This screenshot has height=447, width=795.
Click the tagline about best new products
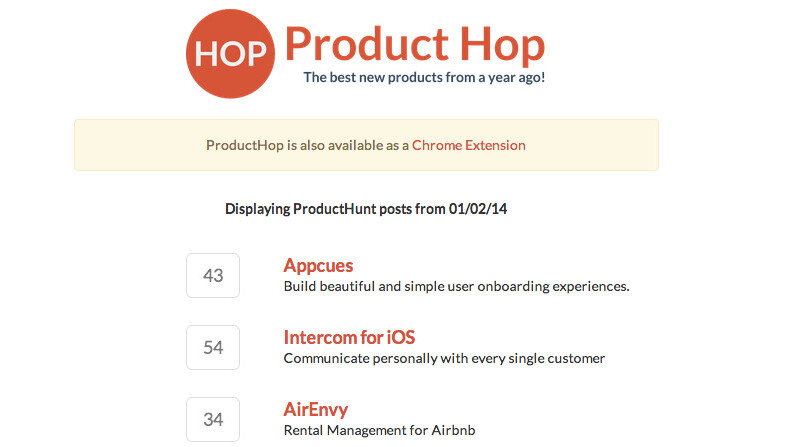click(x=424, y=77)
